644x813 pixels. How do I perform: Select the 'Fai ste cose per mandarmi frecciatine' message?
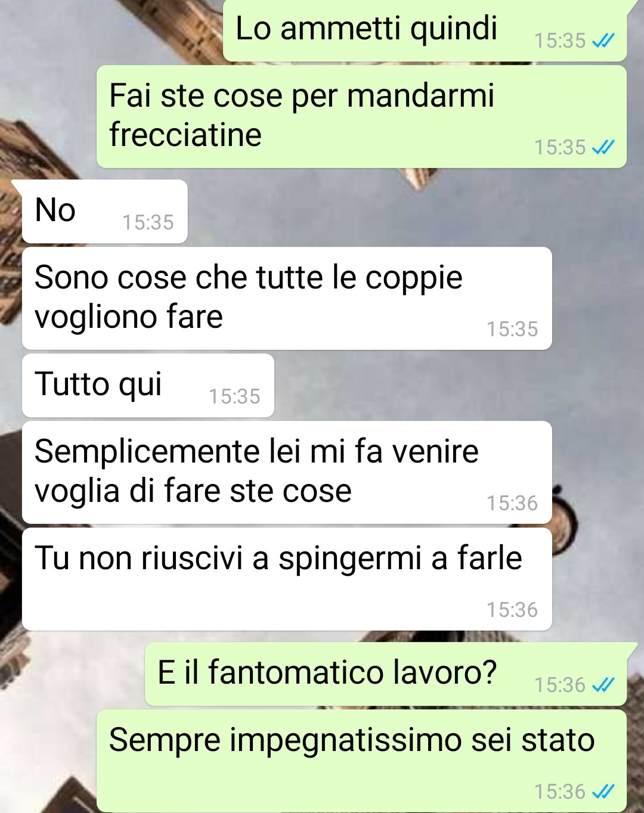click(x=361, y=117)
